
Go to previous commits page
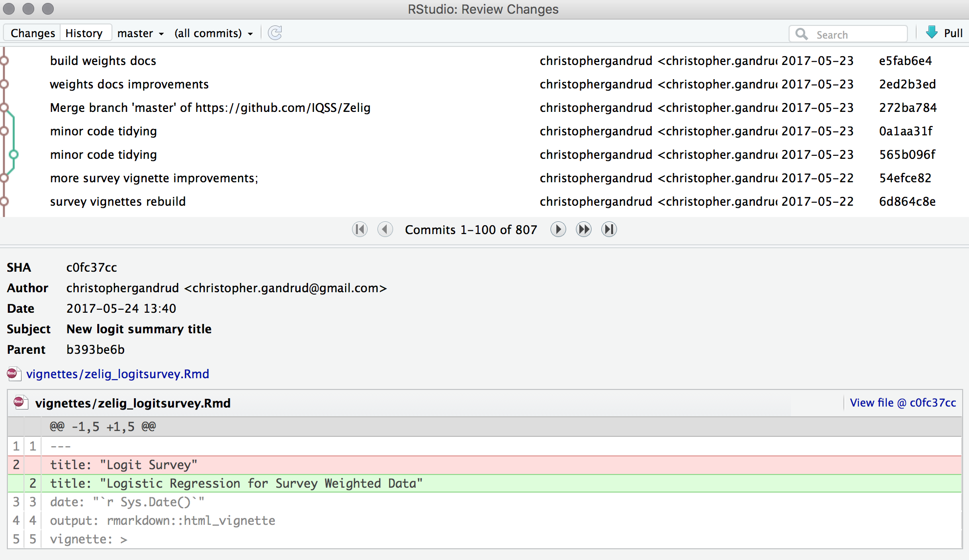pos(385,229)
